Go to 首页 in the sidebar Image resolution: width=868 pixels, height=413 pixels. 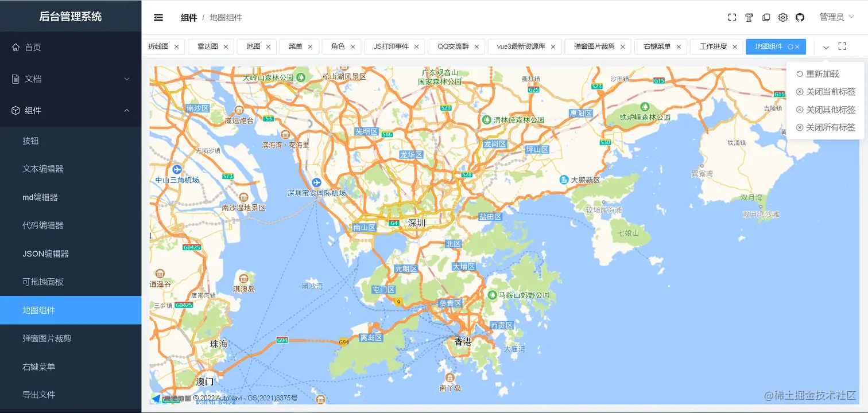33,48
